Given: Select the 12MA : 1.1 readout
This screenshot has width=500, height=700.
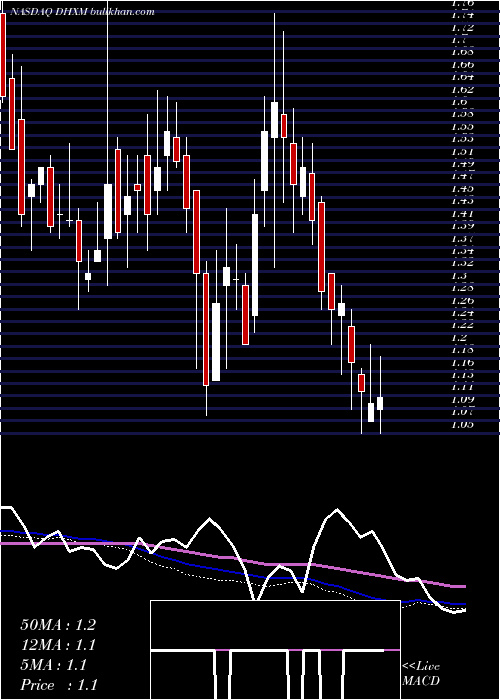Looking at the screenshot, I should (x=58, y=645).
